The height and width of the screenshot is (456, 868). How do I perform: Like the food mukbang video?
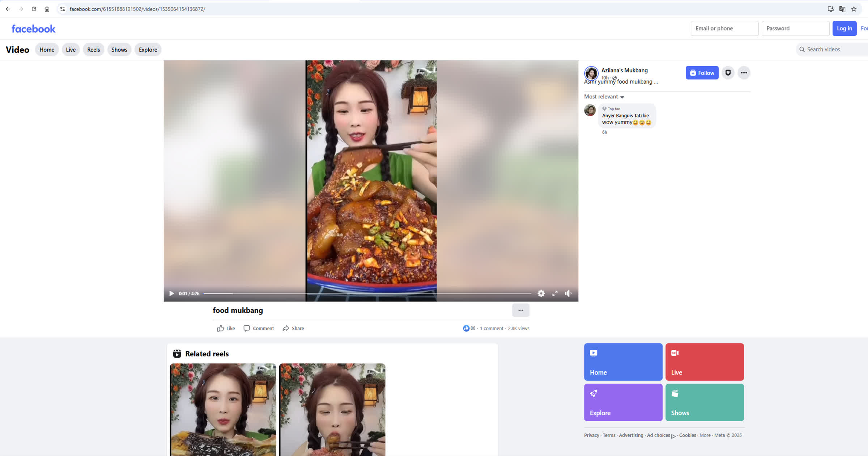pyautogui.click(x=225, y=328)
